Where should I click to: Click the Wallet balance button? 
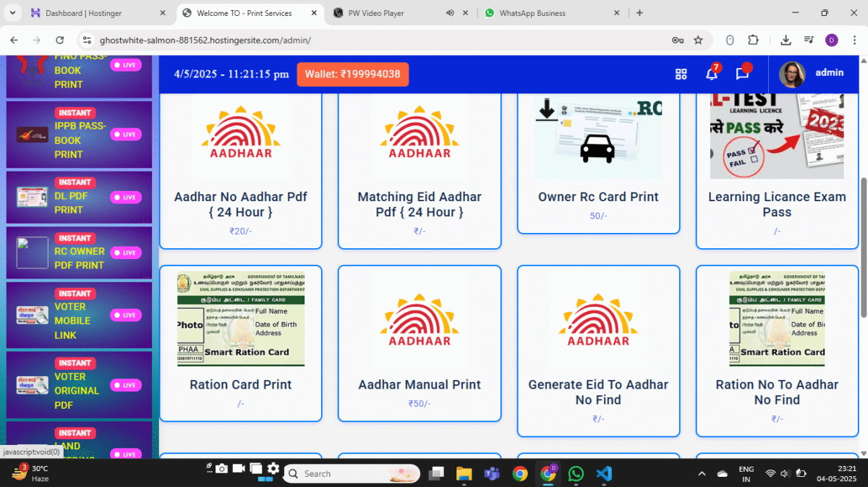tap(353, 74)
